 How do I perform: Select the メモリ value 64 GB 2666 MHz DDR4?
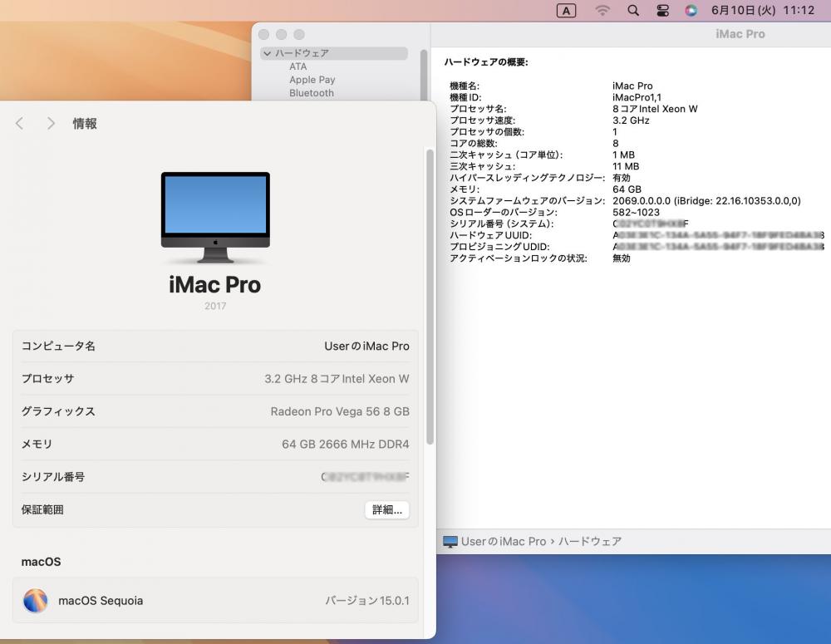[x=346, y=445]
